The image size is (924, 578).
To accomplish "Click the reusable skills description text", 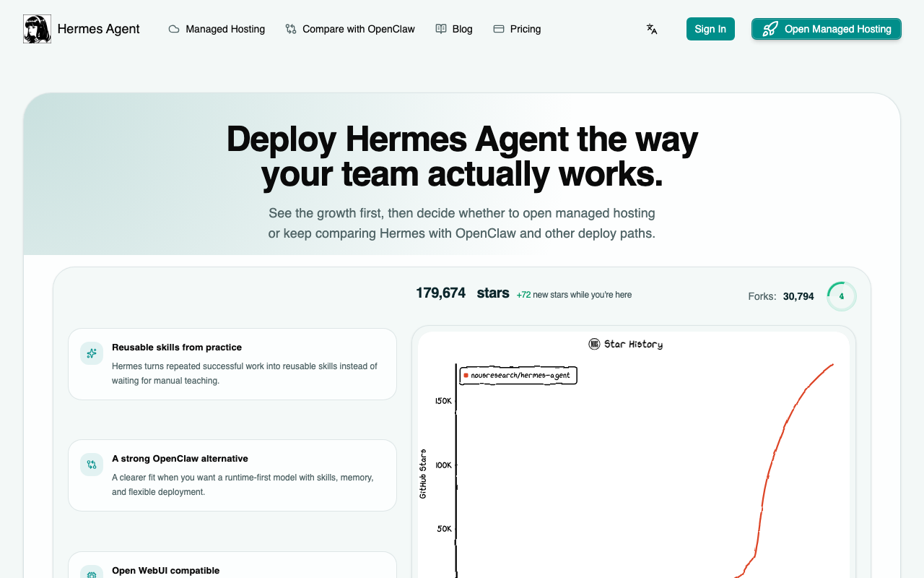I will [245, 374].
